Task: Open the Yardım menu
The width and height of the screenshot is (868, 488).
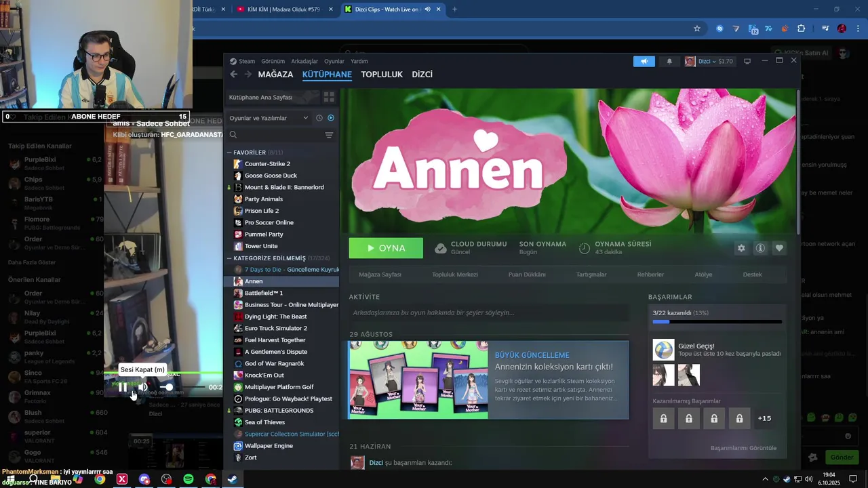Action: pyautogui.click(x=359, y=61)
